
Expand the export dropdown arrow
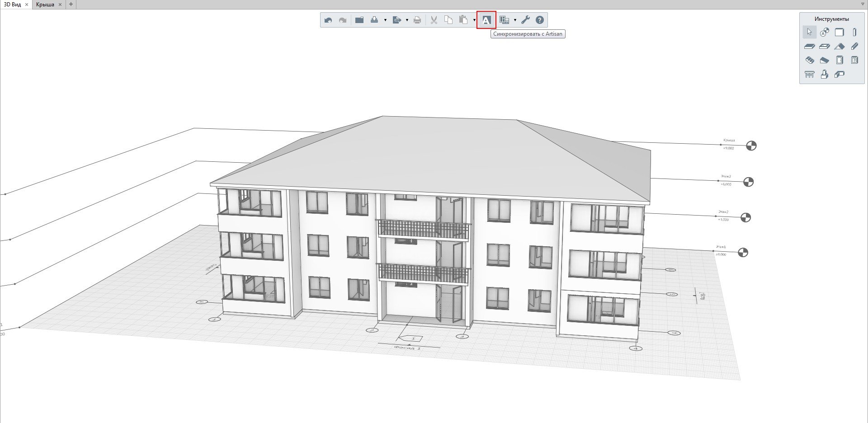point(407,20)
